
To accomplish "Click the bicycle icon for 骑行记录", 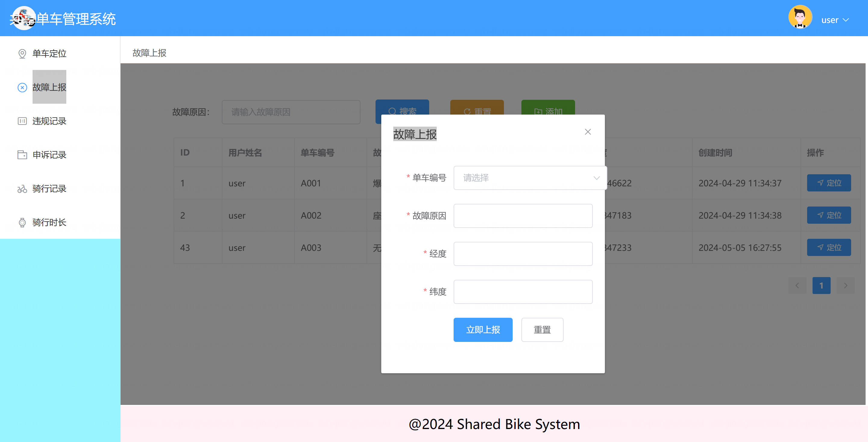I will [x=22, y=189].
